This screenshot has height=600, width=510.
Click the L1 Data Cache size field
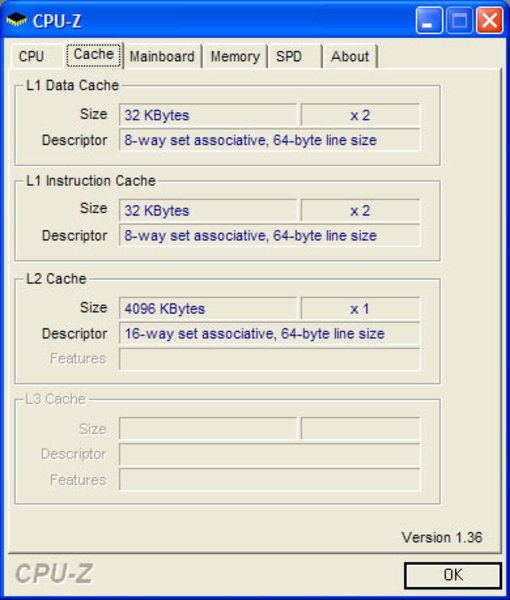coord(208,115)
